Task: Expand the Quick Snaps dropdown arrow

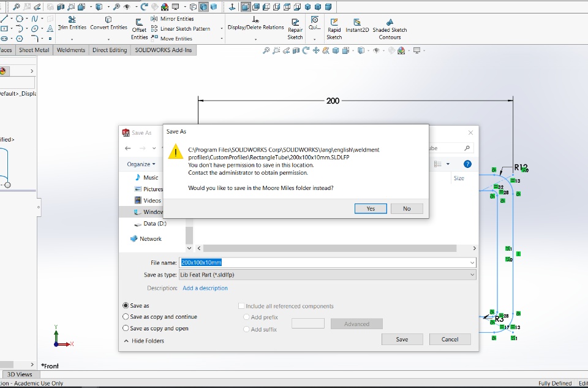Action: [314, 39]
